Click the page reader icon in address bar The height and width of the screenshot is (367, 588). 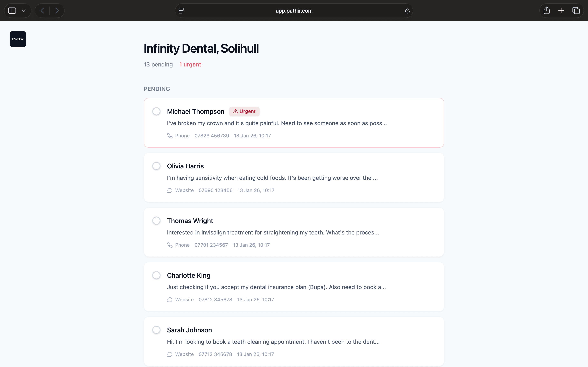(x=181, y=11)
